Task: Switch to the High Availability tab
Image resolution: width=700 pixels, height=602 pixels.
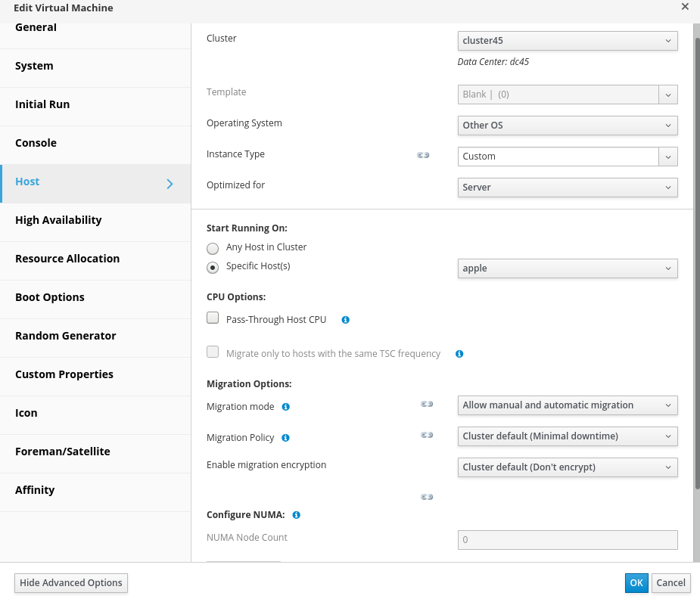Action: pos(58,220)
